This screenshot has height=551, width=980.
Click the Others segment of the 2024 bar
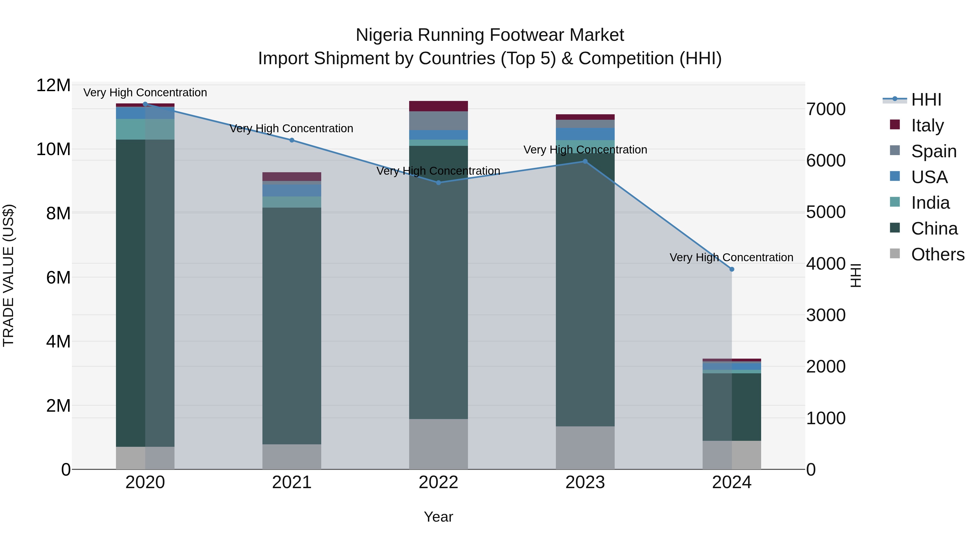tap(731, 455)
